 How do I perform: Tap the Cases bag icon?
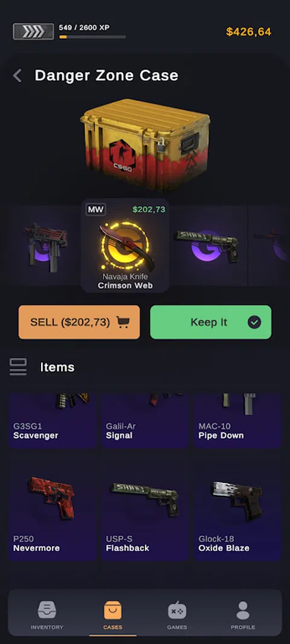tap(112, 610)
